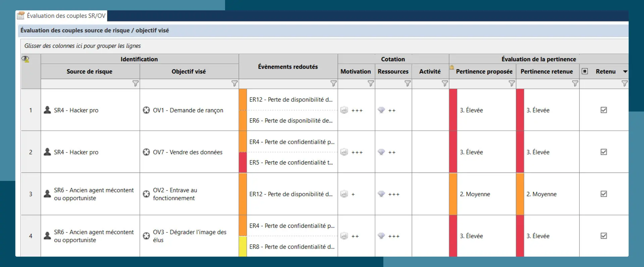Click target icon next to OV7 Vendre des données

(146, 152)
